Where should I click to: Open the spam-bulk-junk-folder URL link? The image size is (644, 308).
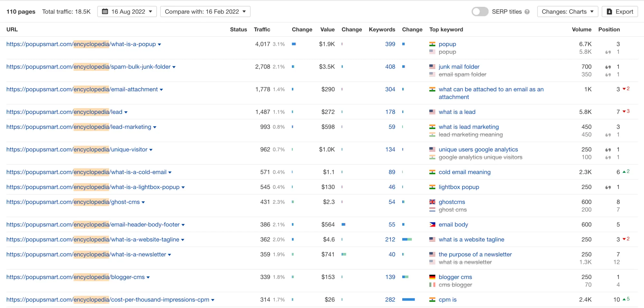coord(89,67)
